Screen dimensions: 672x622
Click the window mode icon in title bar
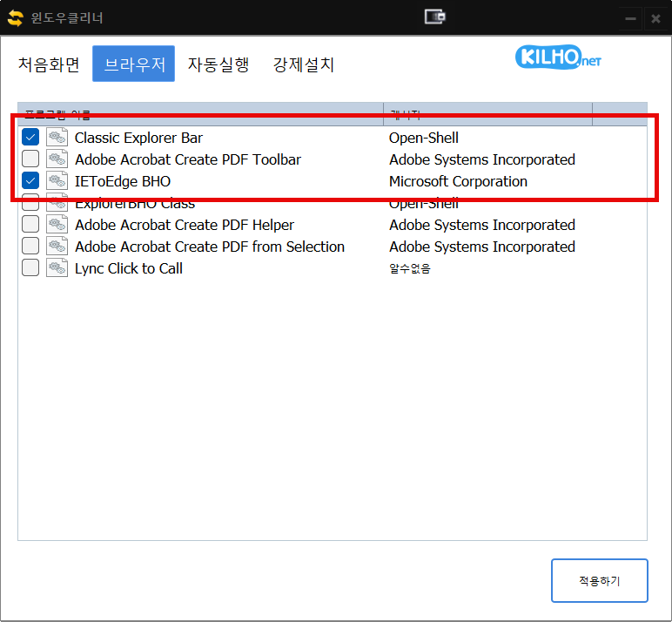click(435, 17)
